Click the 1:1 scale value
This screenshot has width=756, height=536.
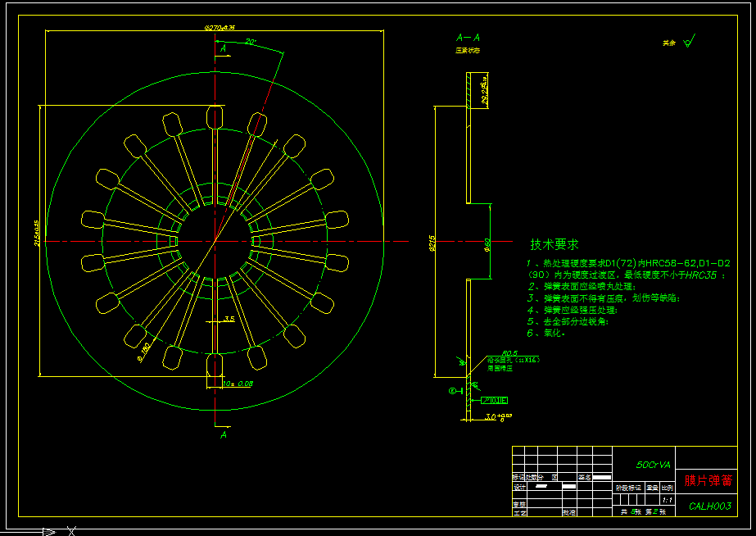[x=668, y=500]
